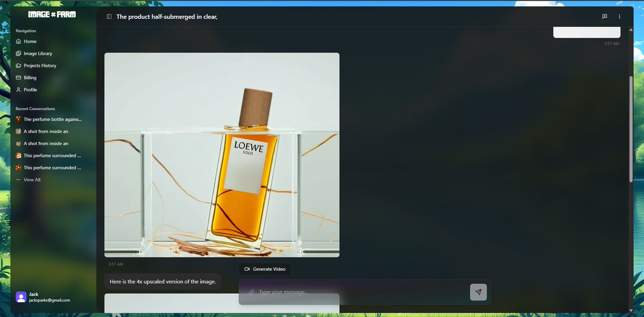Click the jacksparke@gmail.com account entry
Screen dimensions: 644x317
pos(49,300)
